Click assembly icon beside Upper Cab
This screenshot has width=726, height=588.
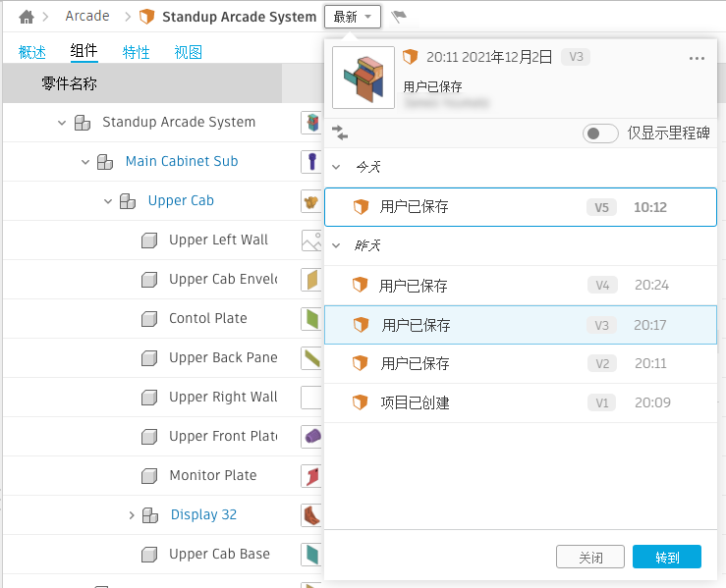coord(128,201)
